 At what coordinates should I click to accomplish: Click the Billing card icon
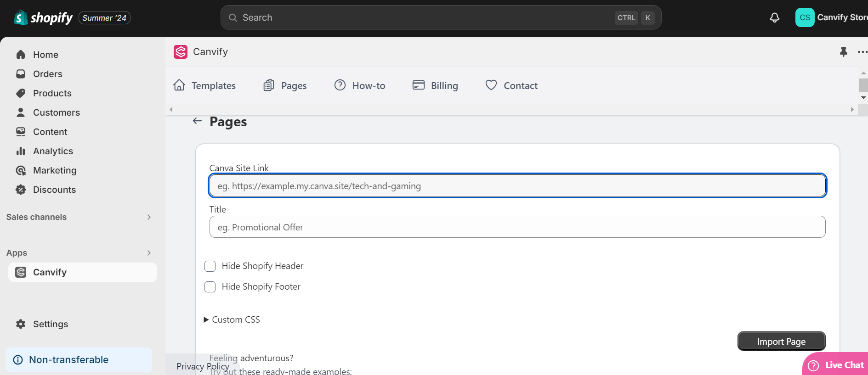coord(419,85)
